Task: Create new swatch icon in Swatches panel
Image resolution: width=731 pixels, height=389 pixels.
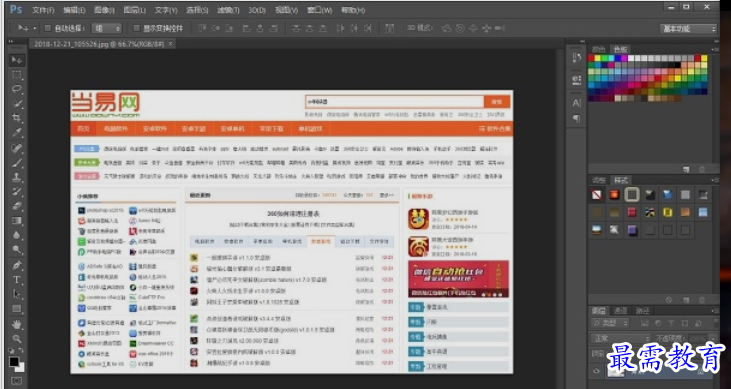Action: pyautogui.click(x=686, y=169)
